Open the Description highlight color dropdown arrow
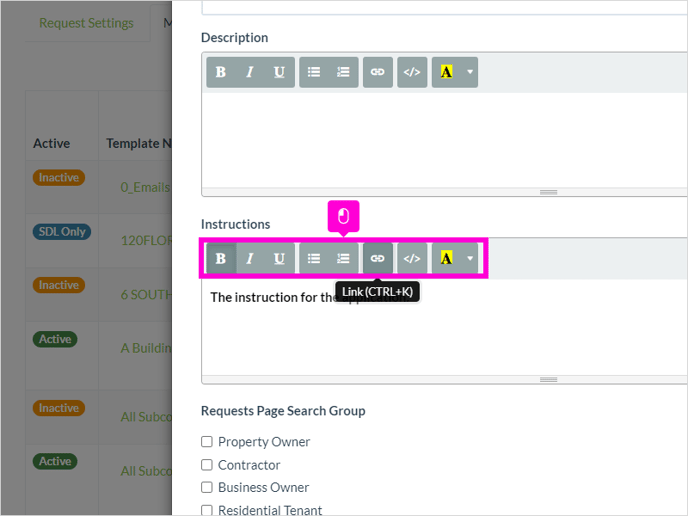688x516 pixels. pyautogui.click(x=469, y=72)
